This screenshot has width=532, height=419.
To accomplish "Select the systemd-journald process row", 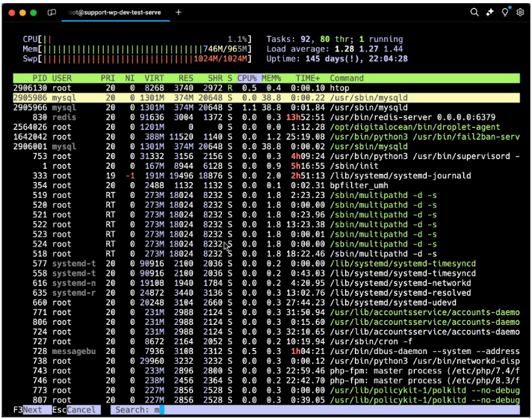I will (266, 176).
